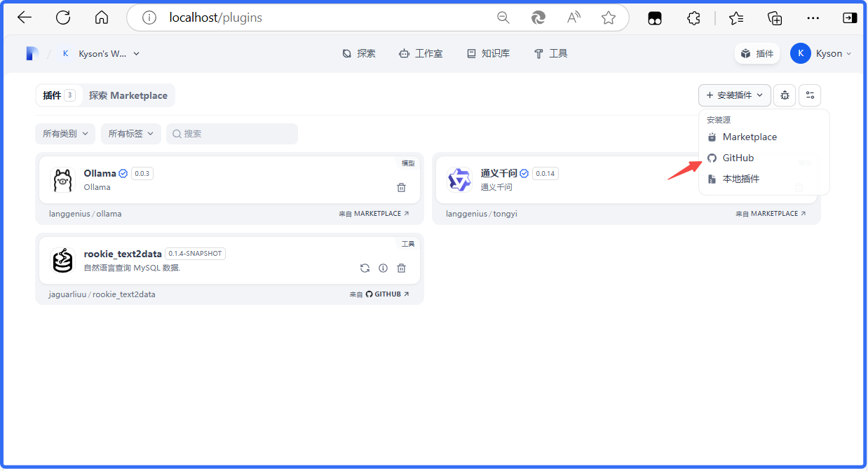Click the Ollama plugin title
Image resolution: width=868 pixels, height=471 pixels.
point(100,174)
